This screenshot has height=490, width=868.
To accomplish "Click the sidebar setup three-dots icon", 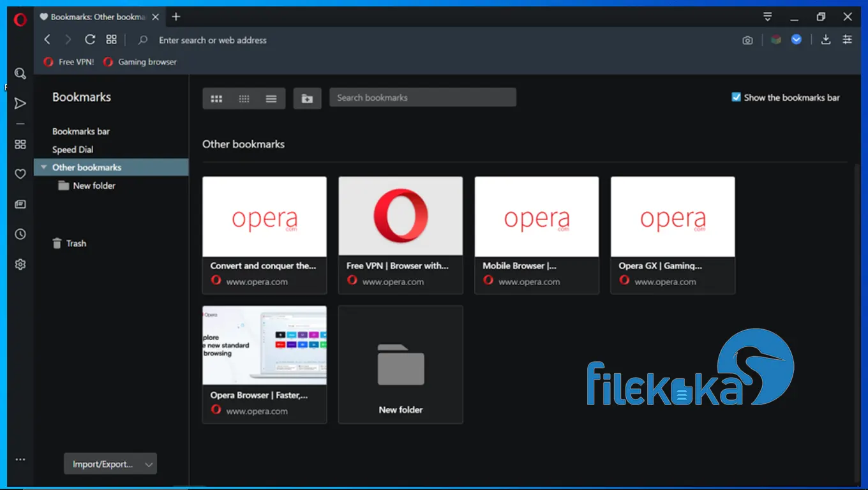I will click(x=20, y=459).
